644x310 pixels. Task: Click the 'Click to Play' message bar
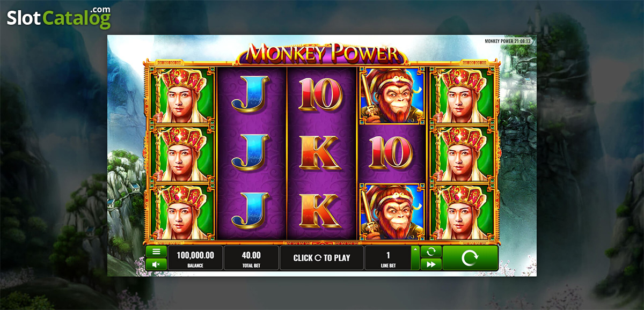pyautogui.click(x=321, y=258)
